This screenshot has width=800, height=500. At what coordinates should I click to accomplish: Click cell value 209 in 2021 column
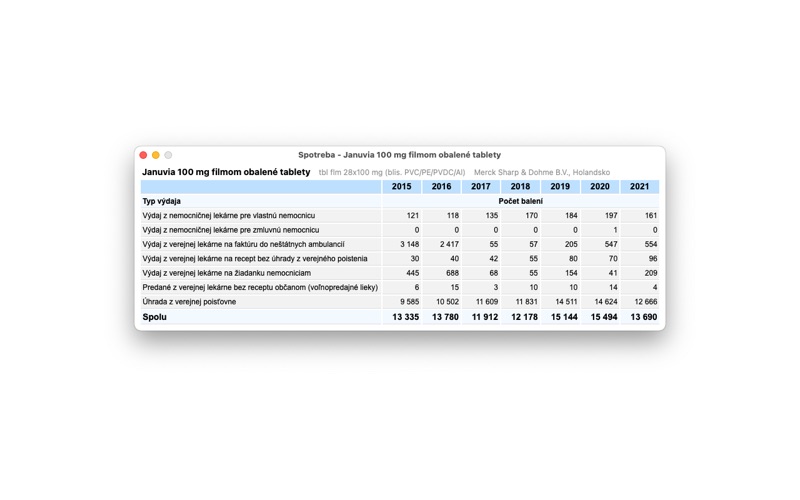click(x=651, y=273)
